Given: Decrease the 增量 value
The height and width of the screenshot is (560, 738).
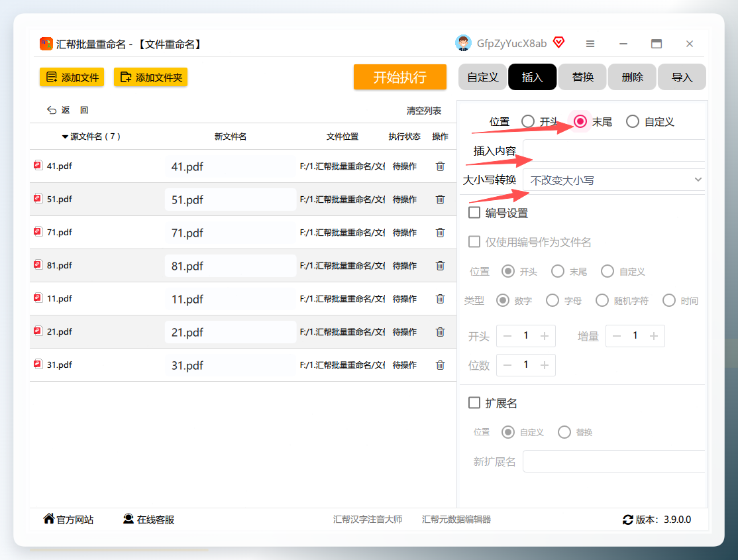Looking at the screenshot, I should 617,336.
